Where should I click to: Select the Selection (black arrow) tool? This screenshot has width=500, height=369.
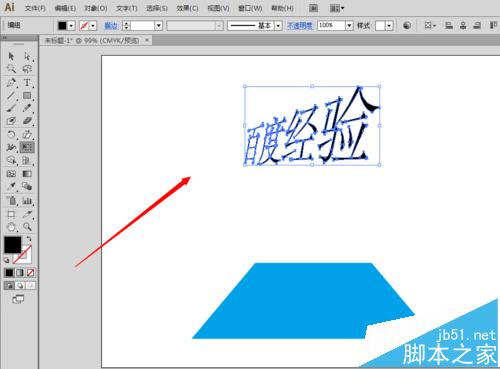tap(11, 56)
